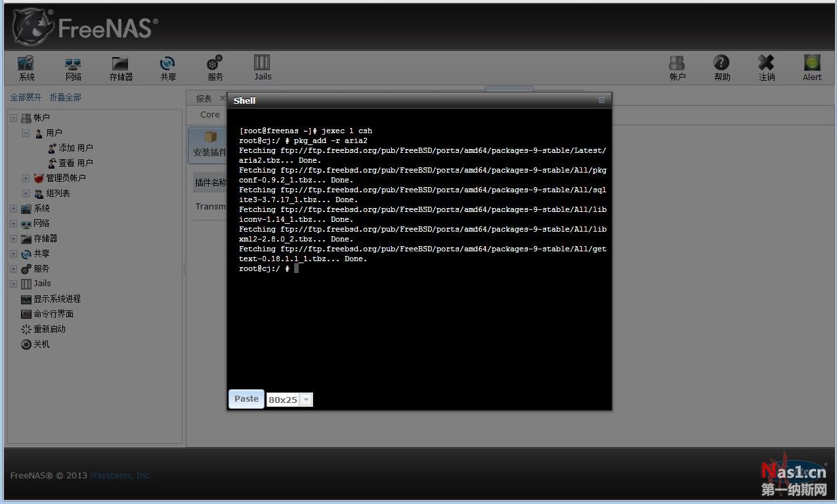
Task: Click the 网络 tree node icon
Action: tap(26, 224)
